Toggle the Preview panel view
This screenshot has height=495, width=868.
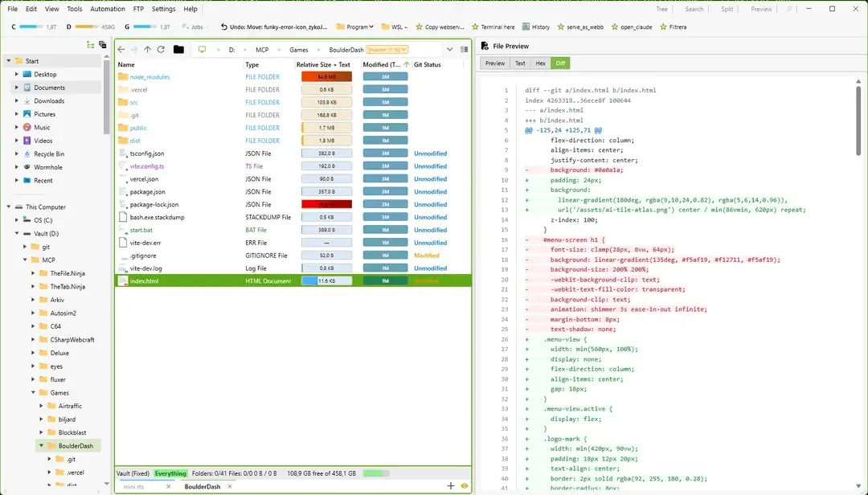click(x=761, y=9)
